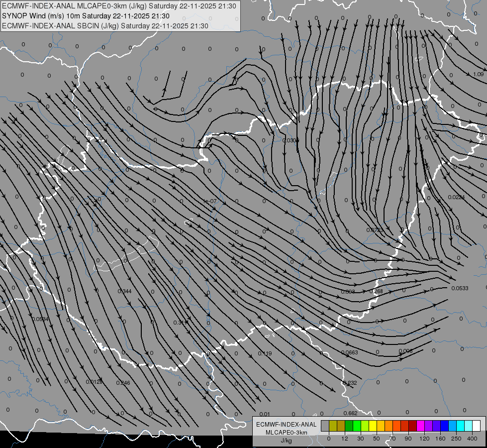The width and height of the screenshot is (487, 448).
Task: Click the legend scale label 70
Action: [x=392, y=439]
